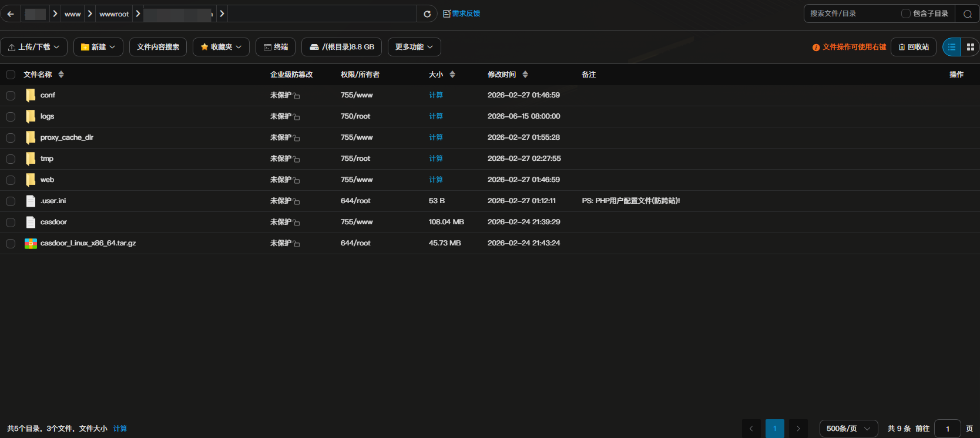This screenshot has width=980, height=438.
Task: Click the lock icon in the conf row
Action: pyautogui.click(x=297, y=96)
